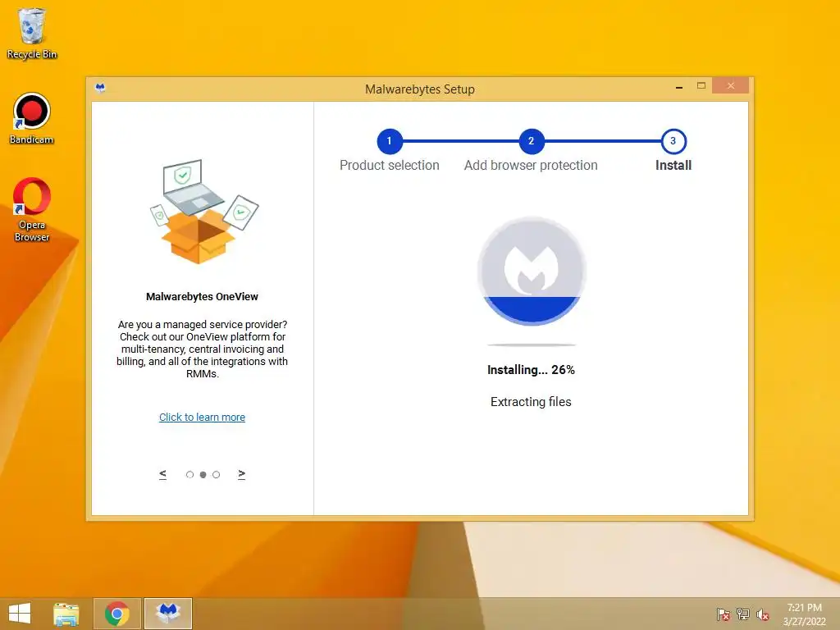Screen dimensions: 840x630
Task: Click the Malwarebytes Setup window title
Action: [420, 89]
